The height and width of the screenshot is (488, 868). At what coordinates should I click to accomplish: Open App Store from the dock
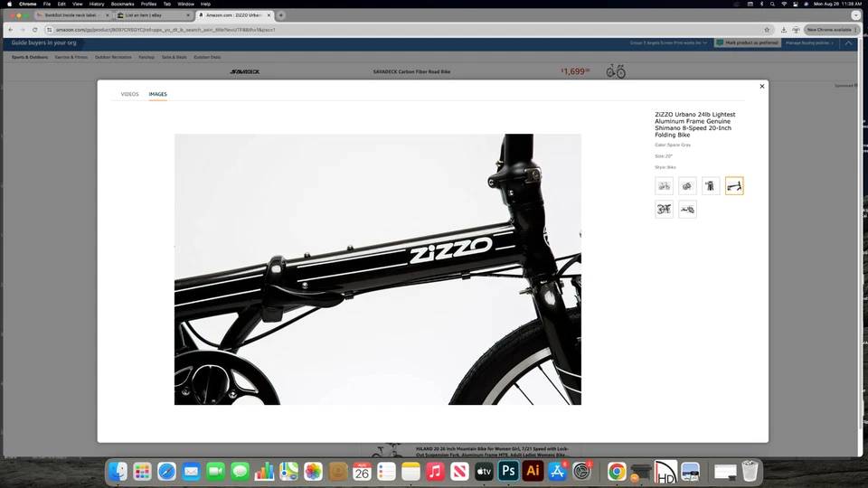[x=557, y=472]
